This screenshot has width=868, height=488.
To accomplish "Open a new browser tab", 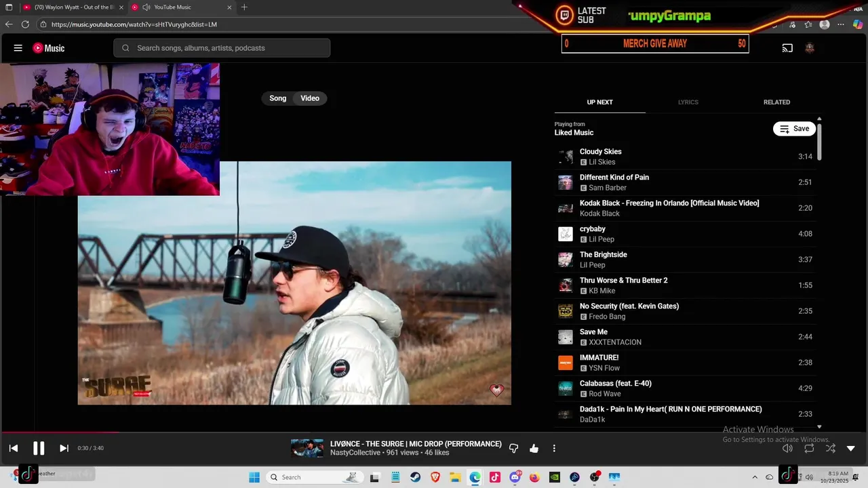I will (x=244, y=7).
